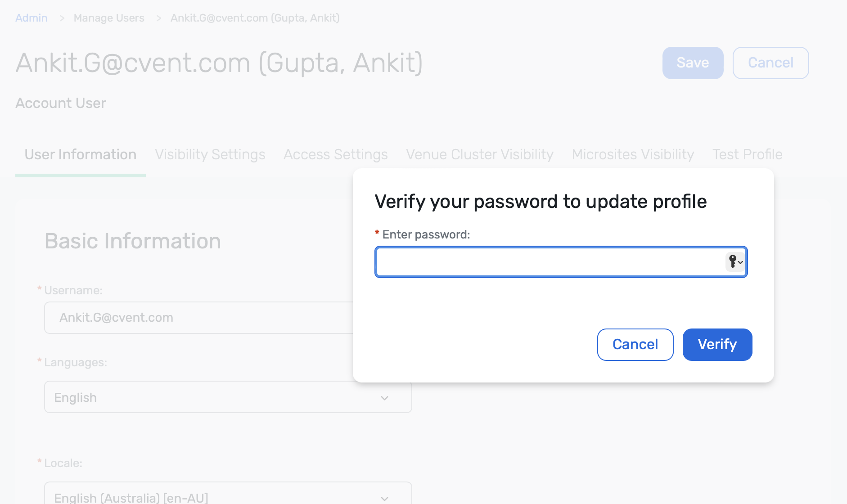Click the Admin breadcrumb link
The image size is (847, 504).
[x=32, y=18]
